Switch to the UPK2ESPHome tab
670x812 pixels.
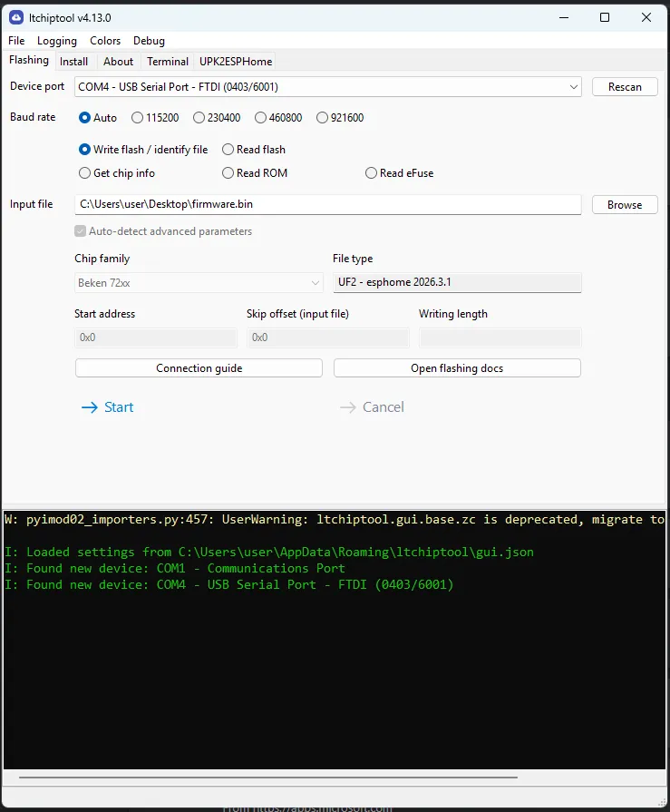(236, 62)
